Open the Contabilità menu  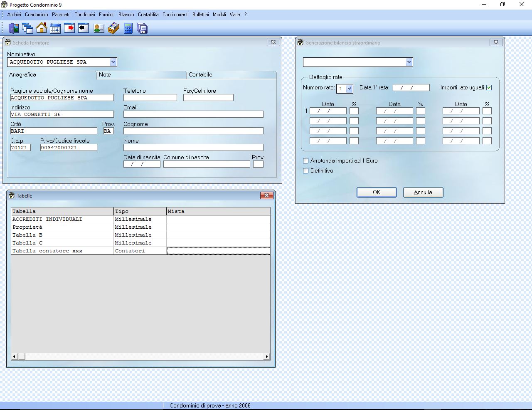click(x=148, y=15)
